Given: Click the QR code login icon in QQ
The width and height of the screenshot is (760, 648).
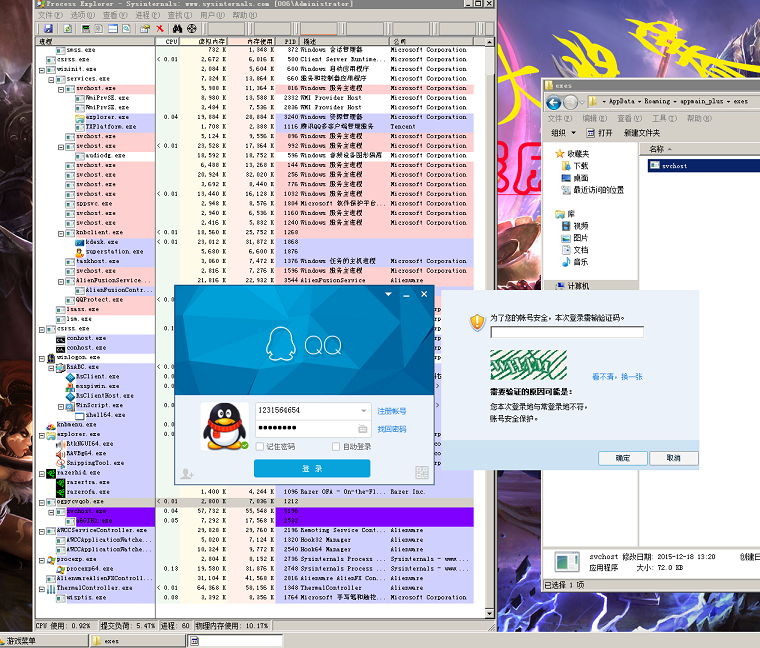Looking at the screenshot, I should [422, 473].
